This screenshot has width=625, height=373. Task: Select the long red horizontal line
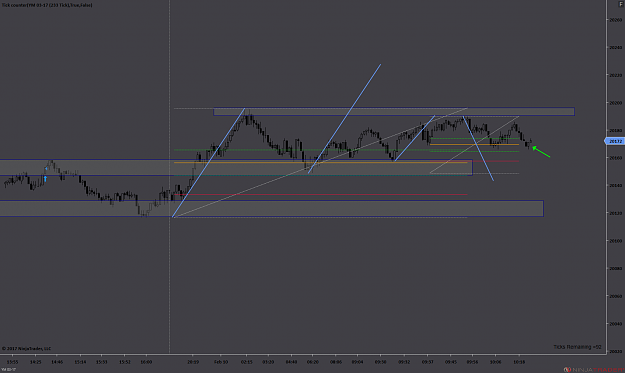pos(321,194)
